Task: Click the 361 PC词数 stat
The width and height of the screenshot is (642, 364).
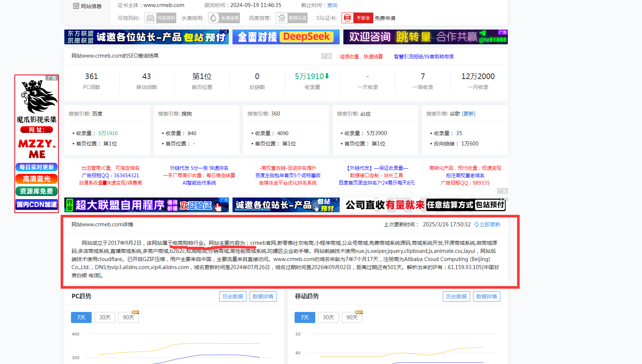Action: pos(92,81)
